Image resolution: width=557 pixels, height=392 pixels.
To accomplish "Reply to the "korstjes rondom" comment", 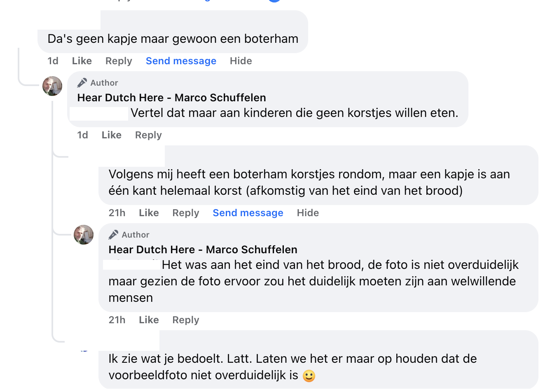I will tap(185, 213).
